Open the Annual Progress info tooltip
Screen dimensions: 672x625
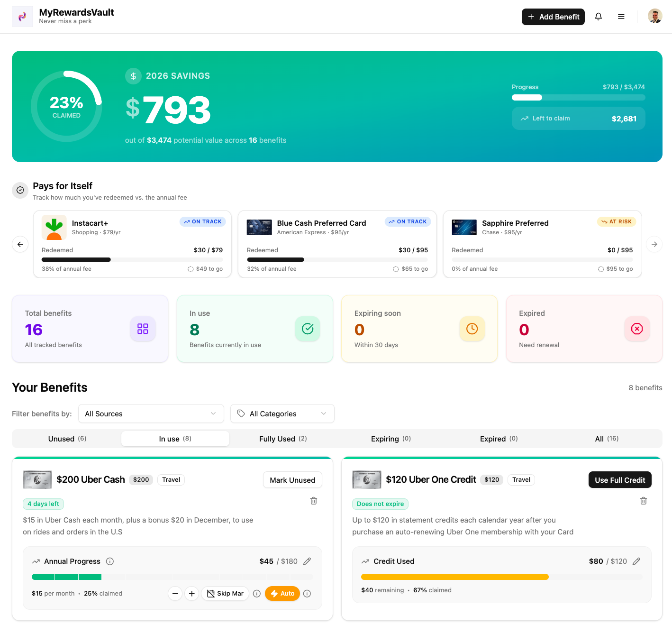click(109, 561)
